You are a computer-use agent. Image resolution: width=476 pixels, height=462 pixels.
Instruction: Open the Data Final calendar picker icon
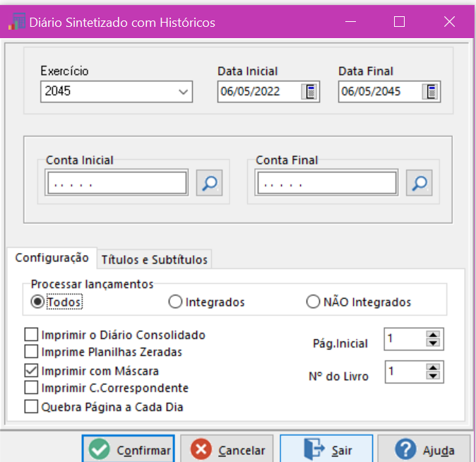(431, 91)
